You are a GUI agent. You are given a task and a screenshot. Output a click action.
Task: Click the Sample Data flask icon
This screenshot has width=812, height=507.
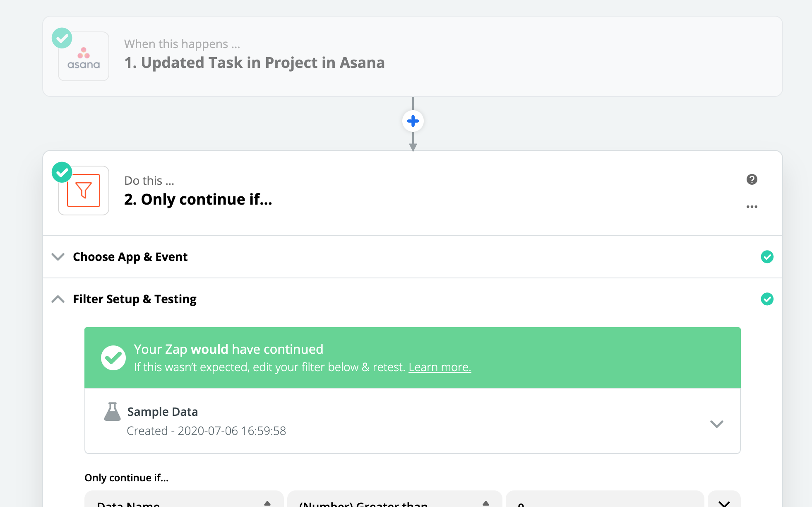112,412
